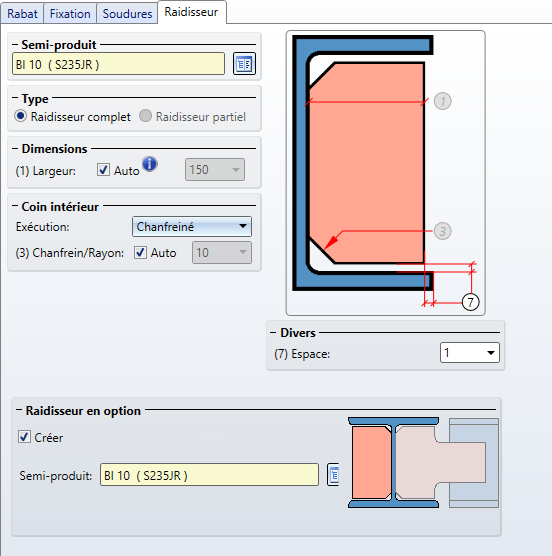Expand the (7) Espace dropdown
Image resolution: width=552 pixels, height=556 pixels.
[x=470, y=352]
